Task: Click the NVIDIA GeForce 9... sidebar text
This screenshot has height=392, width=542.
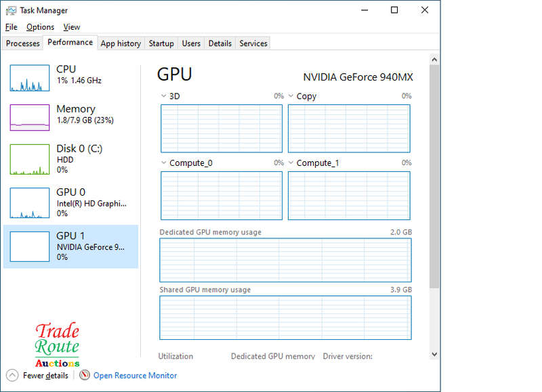Action: tap(91, 247)
